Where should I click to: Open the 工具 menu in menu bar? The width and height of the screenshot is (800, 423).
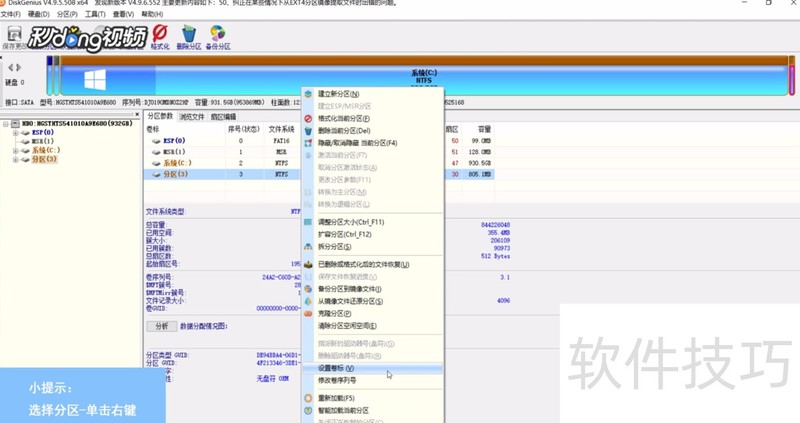[95, 15]
